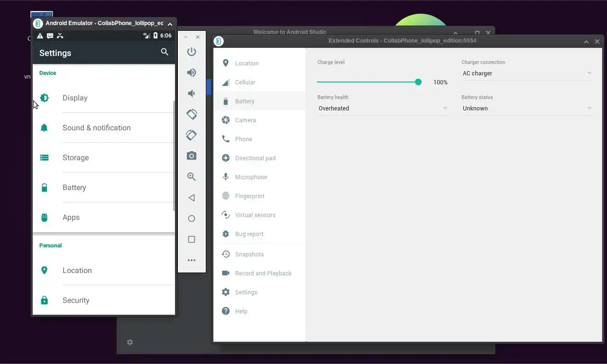Tap the emulator Back triangle button
The width and height of the screenshot is (607, 364).
pyautogui.click(x=192, y=198)
